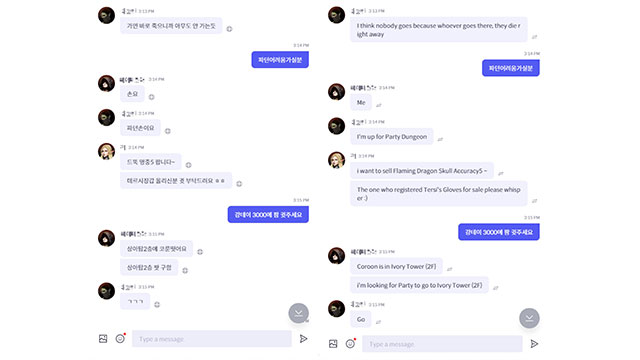
Task: Click translate icon beside 'I'm up for Party Dungeon'
Action: 440,140
